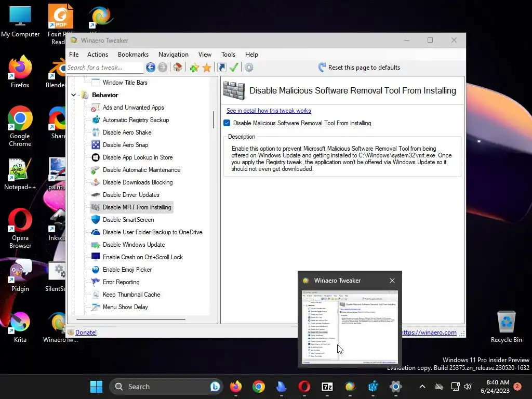The height and width of the screenshot is (399, 532).
Task: Click the tree horizontal scrollbar
Action: pyautogui.click(x=131, y=320)
